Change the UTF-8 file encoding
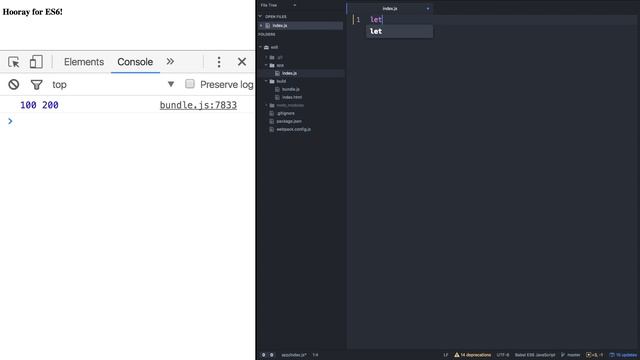Viewport: 640px width, 360px height. [502, 355]
